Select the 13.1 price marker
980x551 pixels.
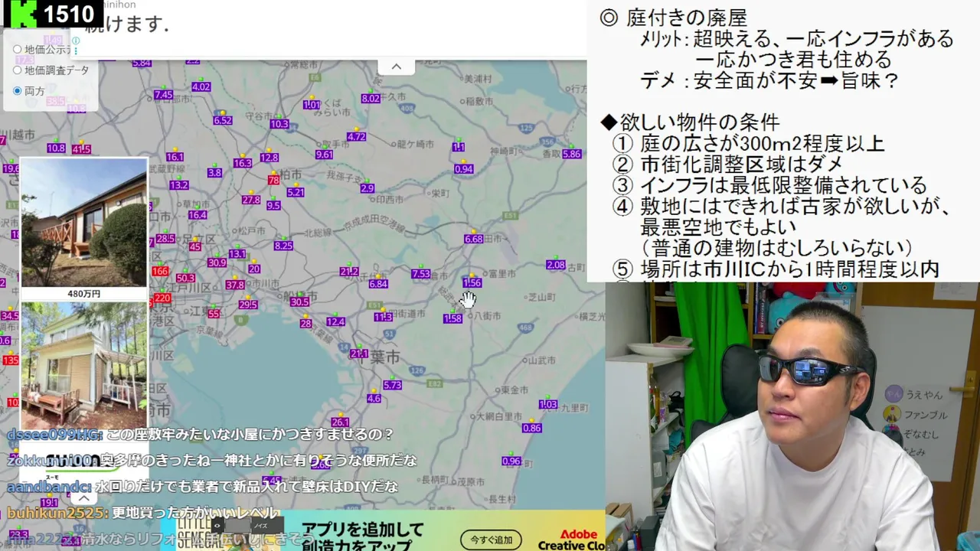coord(237,254)
